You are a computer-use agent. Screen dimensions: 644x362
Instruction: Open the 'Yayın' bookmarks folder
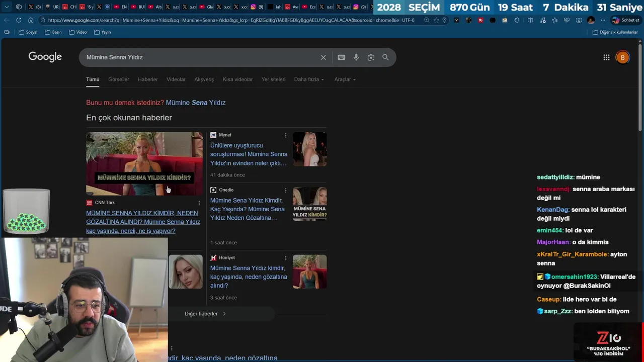pyautogui.click(x=102, y=32)
